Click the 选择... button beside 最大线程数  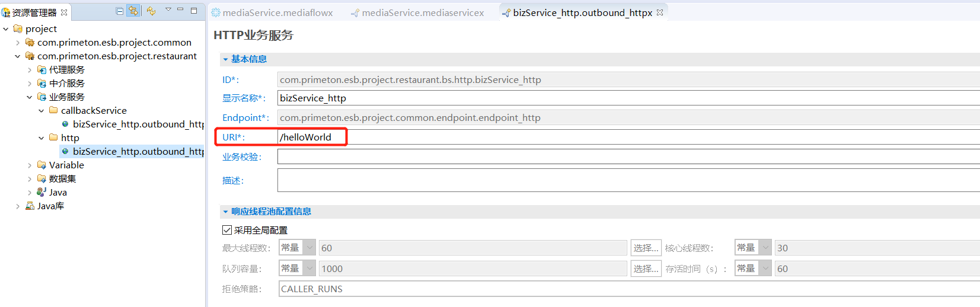click(x=646, y=248)
